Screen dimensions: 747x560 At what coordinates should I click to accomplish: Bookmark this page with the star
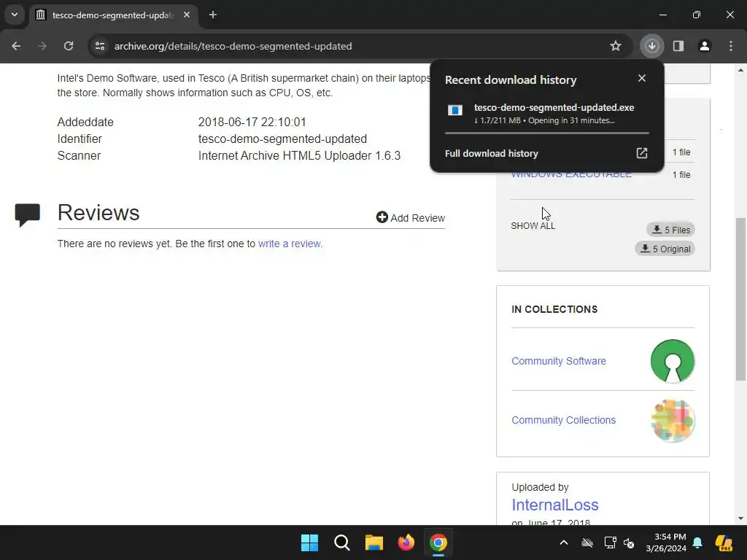[616, 46]
